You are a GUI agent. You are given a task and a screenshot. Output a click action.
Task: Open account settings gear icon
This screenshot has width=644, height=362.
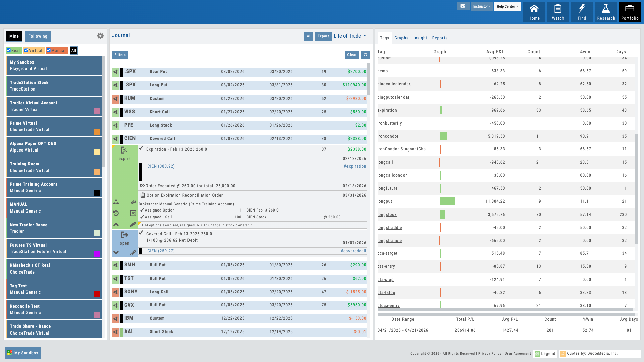tap(100, 36)
